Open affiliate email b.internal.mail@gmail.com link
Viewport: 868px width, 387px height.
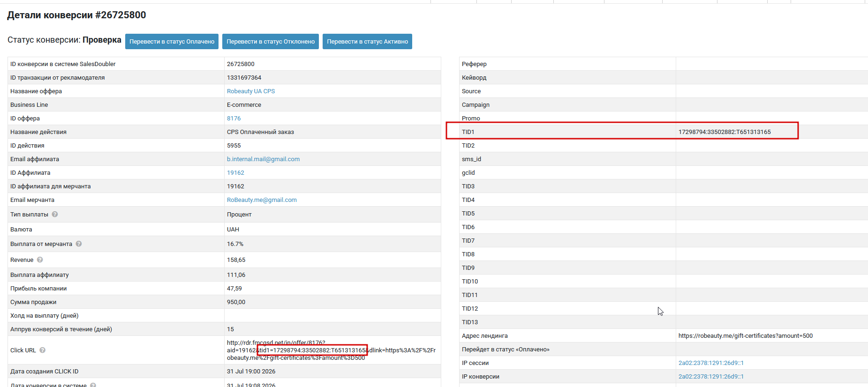263,159
